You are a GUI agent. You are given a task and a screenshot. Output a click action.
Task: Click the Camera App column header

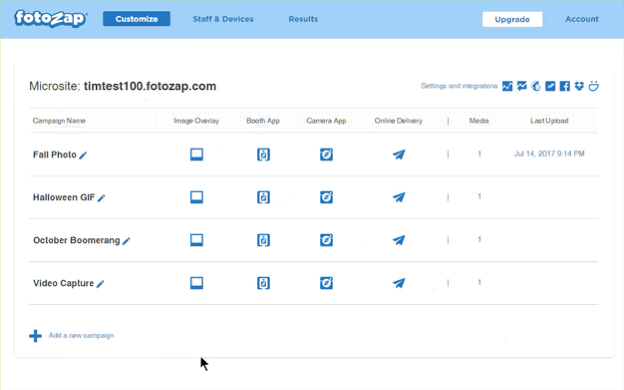click(x=326, y=121)
